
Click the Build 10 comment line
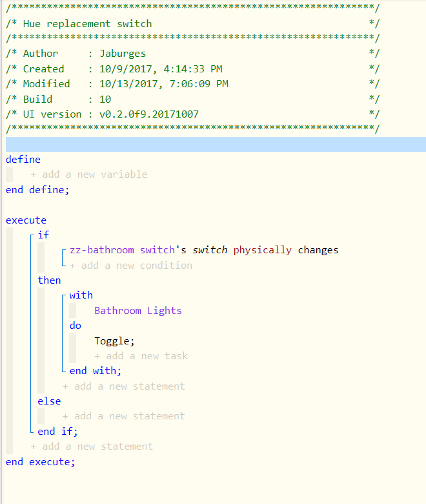pyautogui.click(x=192, y=99)
